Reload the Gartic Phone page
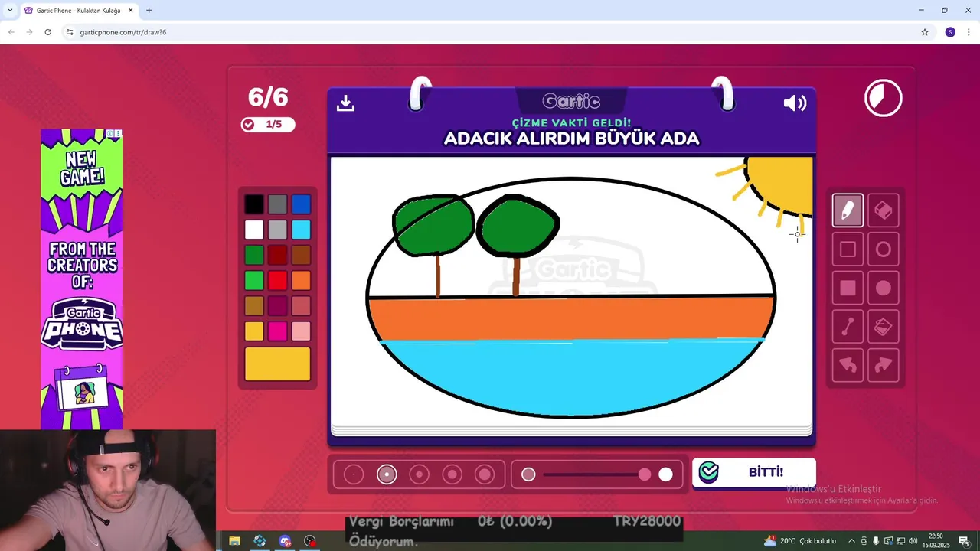 pos(47,32)
